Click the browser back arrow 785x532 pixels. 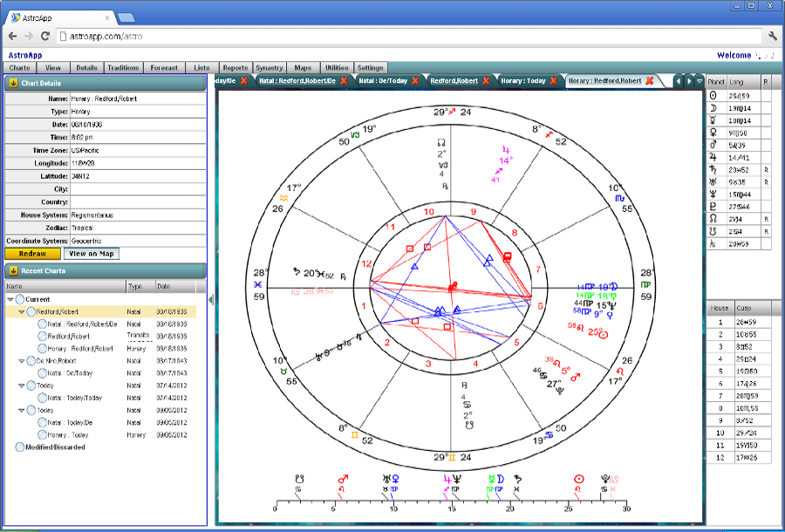12,36
